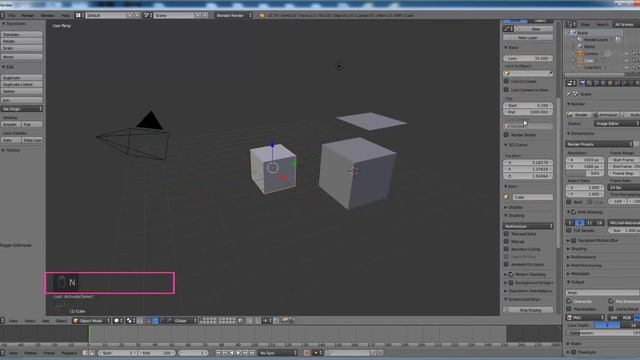Select the rotate manipulator icon
Image resolution: width=640 pixels, height=360 pixels.
(x=162, y=321)
